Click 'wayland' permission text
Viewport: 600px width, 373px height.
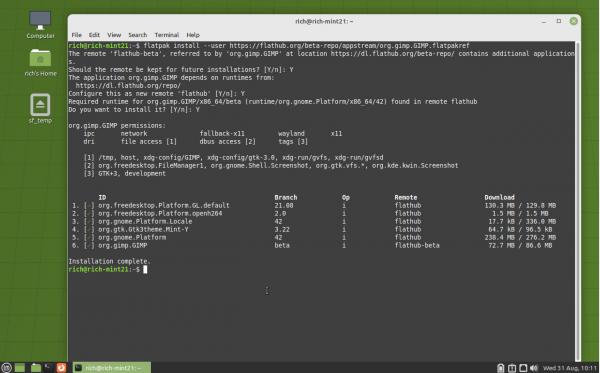tap(291, 134)
